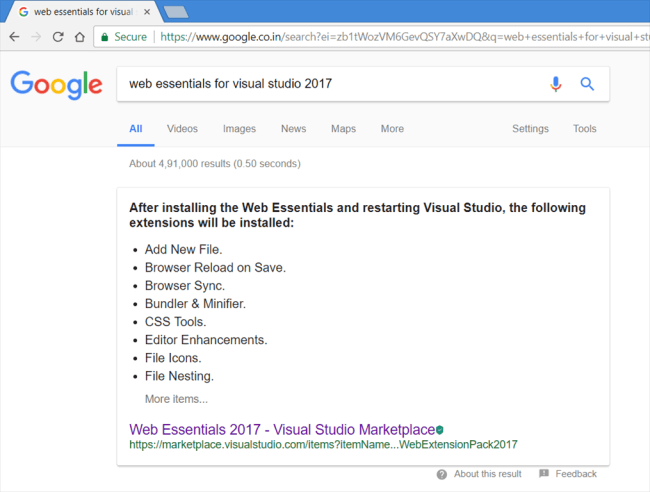Start voice search with the microphone icon
650x492 pixels.
[555, 84]
